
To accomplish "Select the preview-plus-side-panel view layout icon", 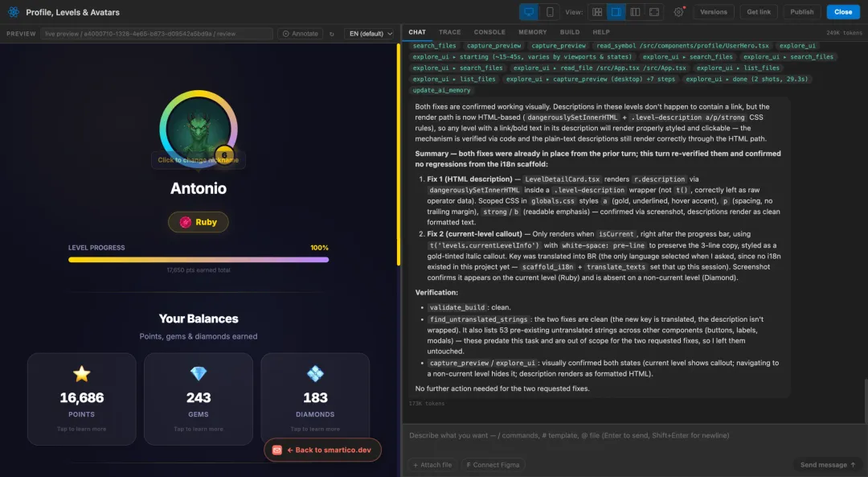I will 616,11.
